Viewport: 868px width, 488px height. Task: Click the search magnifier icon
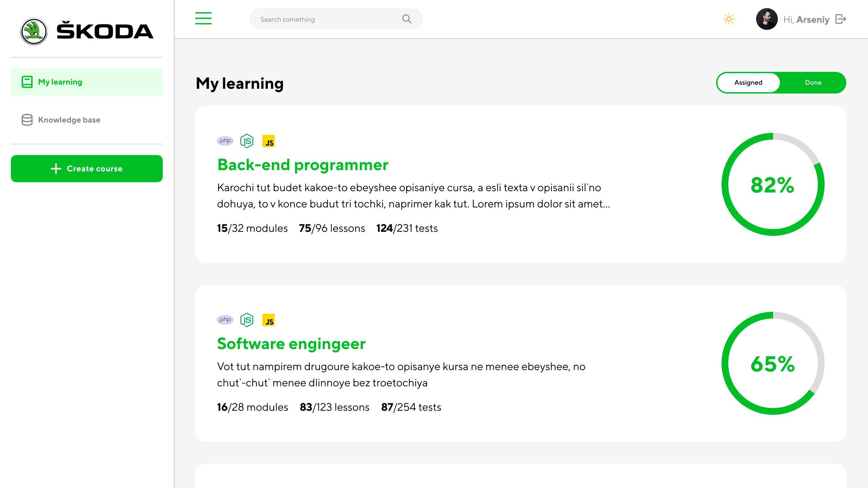[407, 19]
